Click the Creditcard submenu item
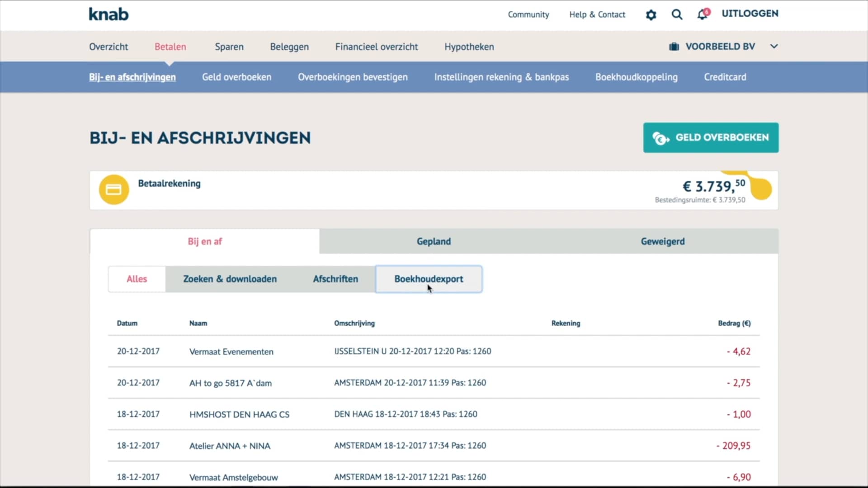The width and height of the screenshot is (868, 488). pyautogui.click(x=725, y=77)
